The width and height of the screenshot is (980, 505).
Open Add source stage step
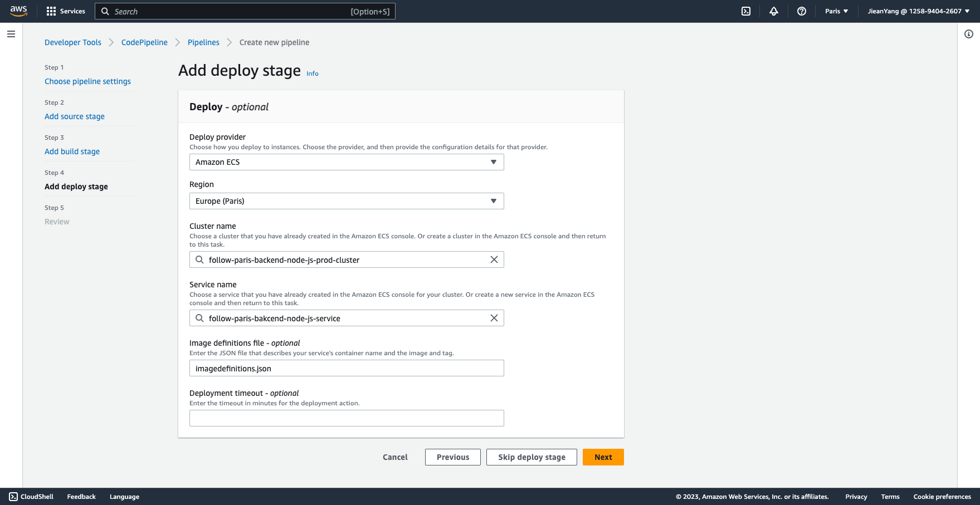75,116
